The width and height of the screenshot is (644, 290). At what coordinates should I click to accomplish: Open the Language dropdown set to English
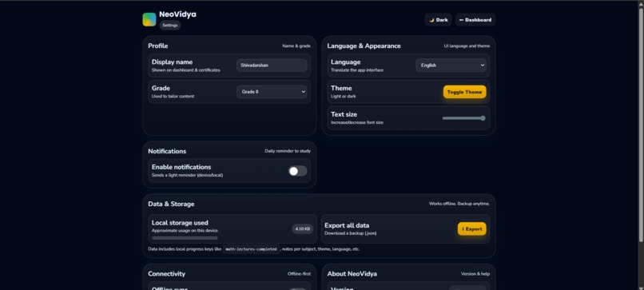[x=451, y=66]
